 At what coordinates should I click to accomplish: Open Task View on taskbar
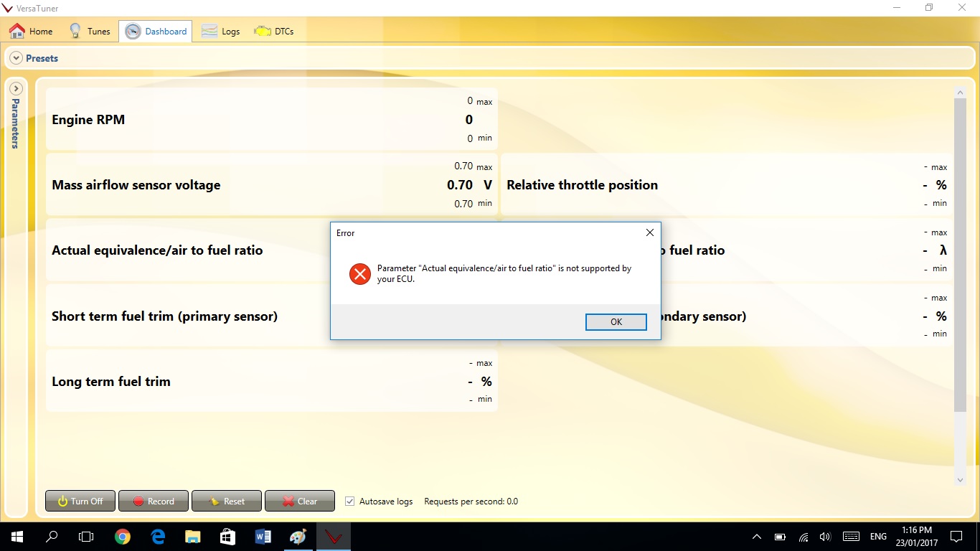pyautogui.click(x=86, y=537)
